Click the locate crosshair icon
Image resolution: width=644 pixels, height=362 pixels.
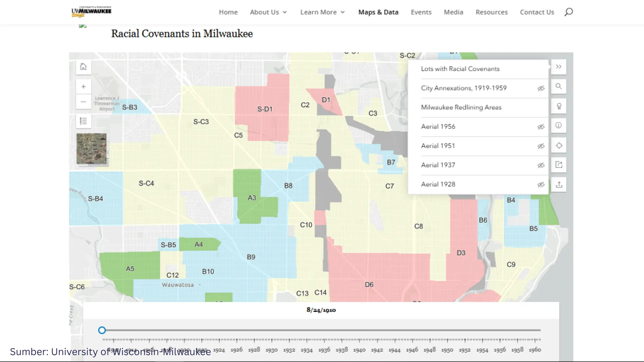pyautogui.click(x=559, y=146)
